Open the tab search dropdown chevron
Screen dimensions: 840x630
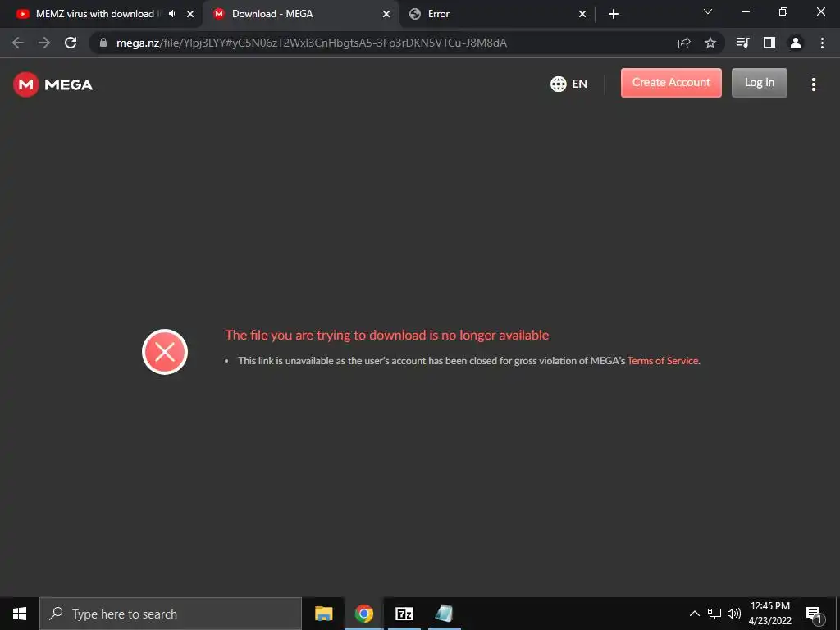(708, 11)
